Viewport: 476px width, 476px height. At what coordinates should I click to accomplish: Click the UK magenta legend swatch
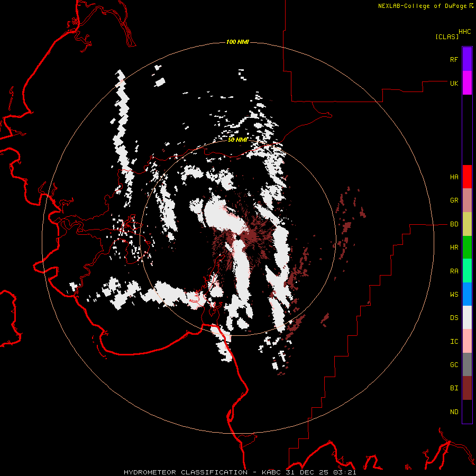(x=467, y=83)
